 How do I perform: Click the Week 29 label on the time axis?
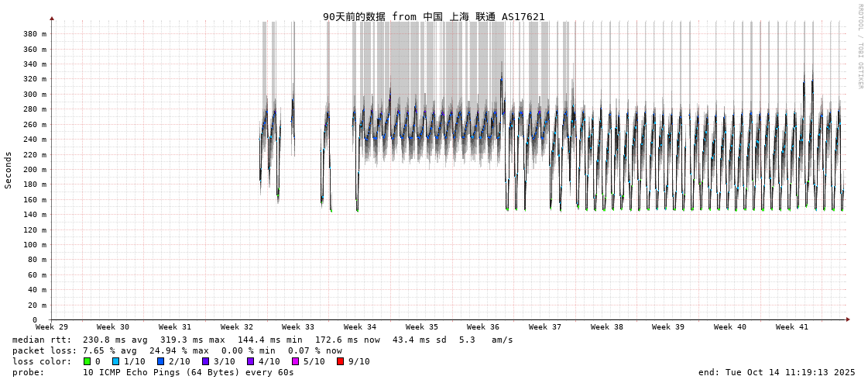[x=52, y=327]
